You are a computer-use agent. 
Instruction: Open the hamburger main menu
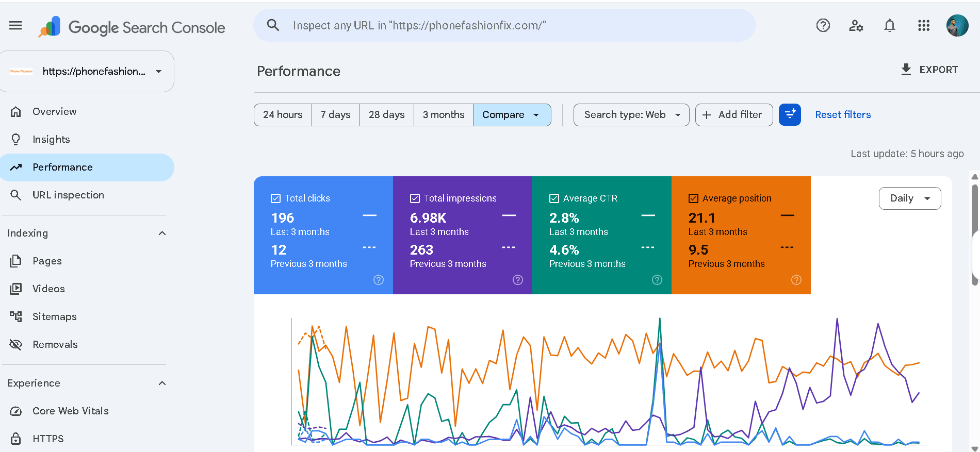coord(15,25)
